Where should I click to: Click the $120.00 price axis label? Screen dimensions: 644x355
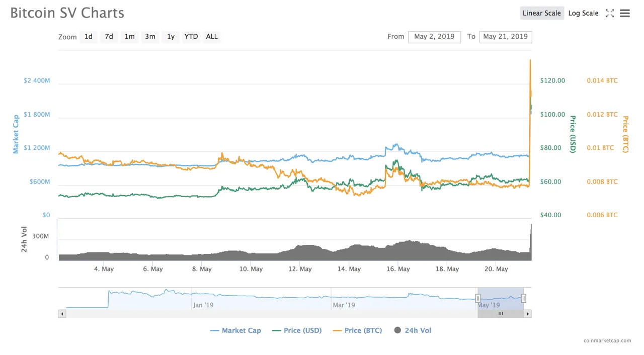552,80
